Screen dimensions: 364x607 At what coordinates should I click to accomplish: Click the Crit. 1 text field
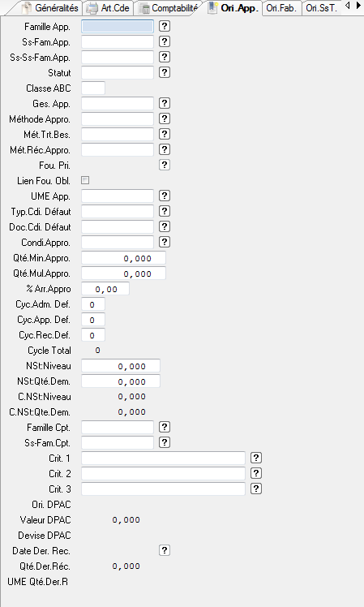(x=163, y=458)
